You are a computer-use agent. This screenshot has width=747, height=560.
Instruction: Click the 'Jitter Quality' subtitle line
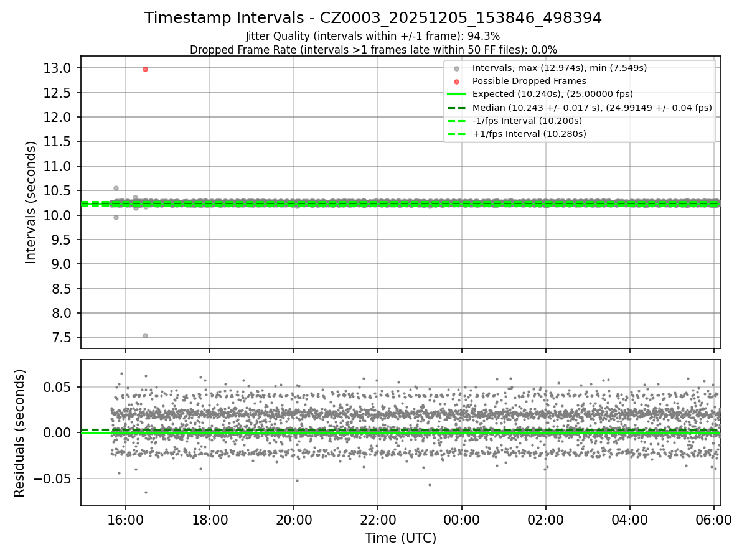(373, 36)
